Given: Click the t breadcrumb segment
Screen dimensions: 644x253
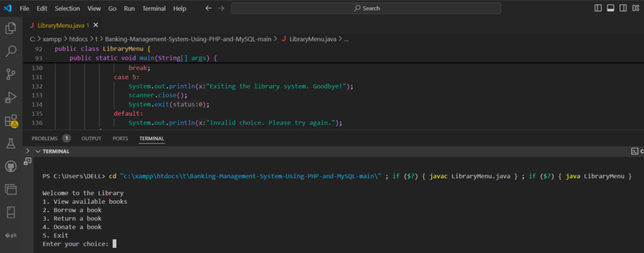Looking at the screenshot, I should (96, 39).
